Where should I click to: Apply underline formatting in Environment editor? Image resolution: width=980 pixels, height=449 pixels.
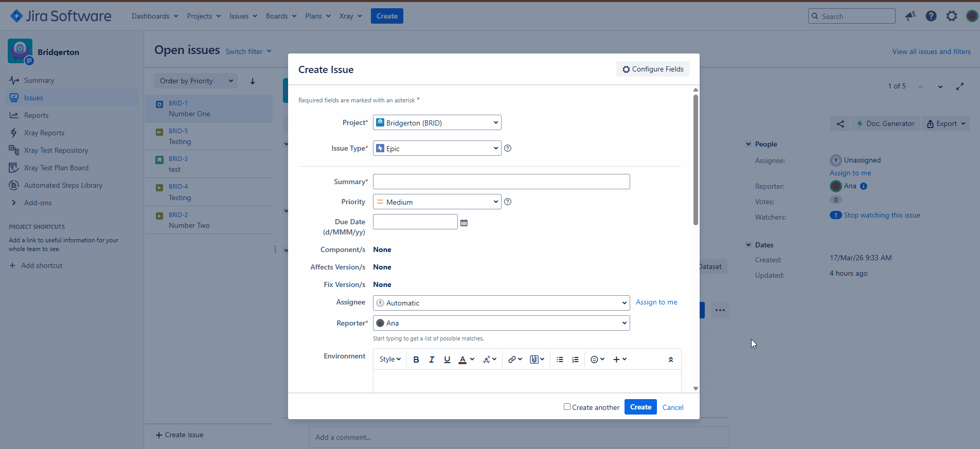click(x=447, y=360)
